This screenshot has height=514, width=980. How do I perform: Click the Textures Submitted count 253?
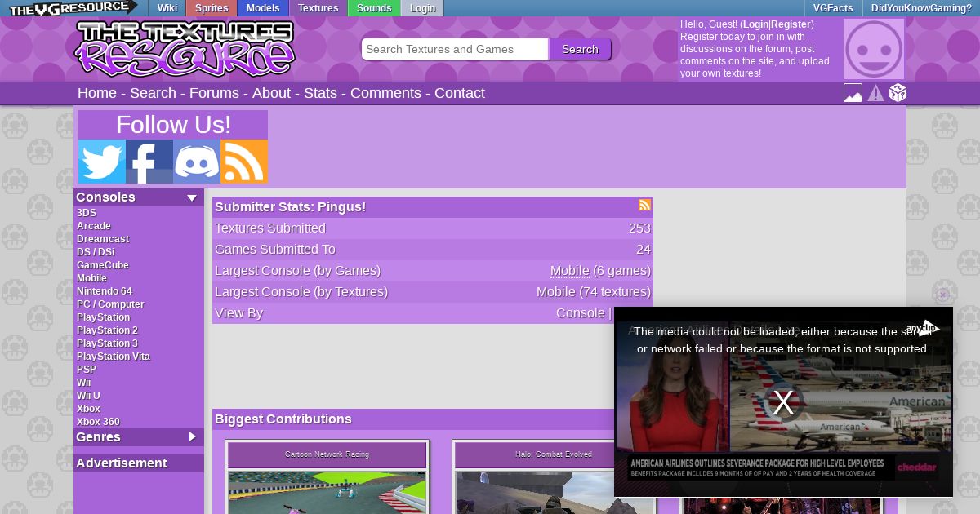click(x=639, y=228)
